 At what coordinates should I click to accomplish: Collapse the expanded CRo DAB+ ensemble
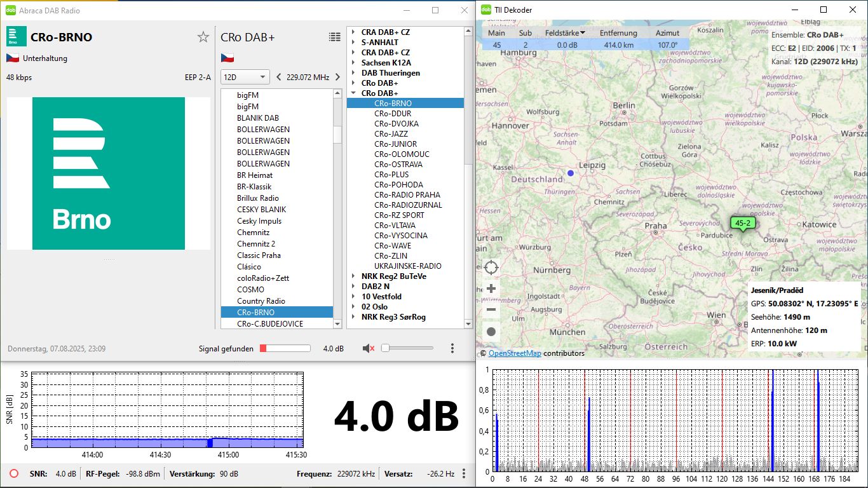click(353, 93)
